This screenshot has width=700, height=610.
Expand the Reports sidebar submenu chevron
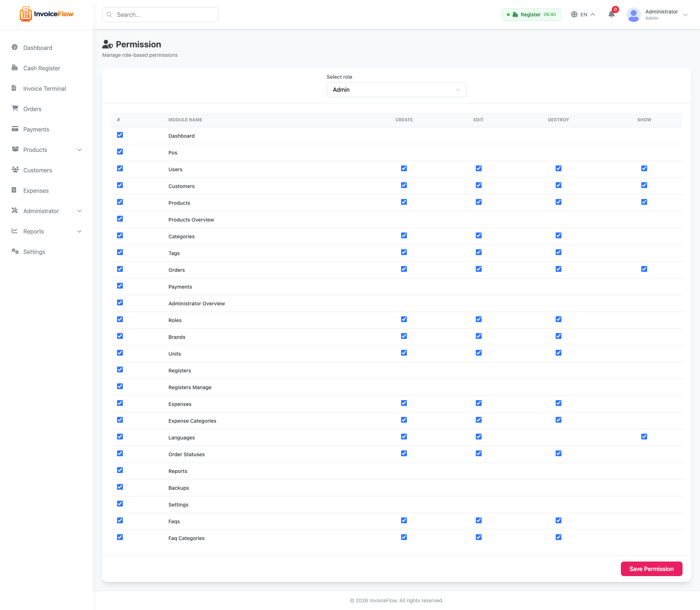[x=79, y=231]
